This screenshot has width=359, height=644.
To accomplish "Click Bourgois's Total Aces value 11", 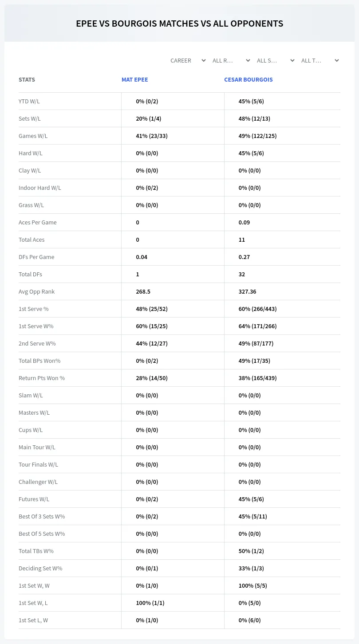I will (x=242, y=240).
